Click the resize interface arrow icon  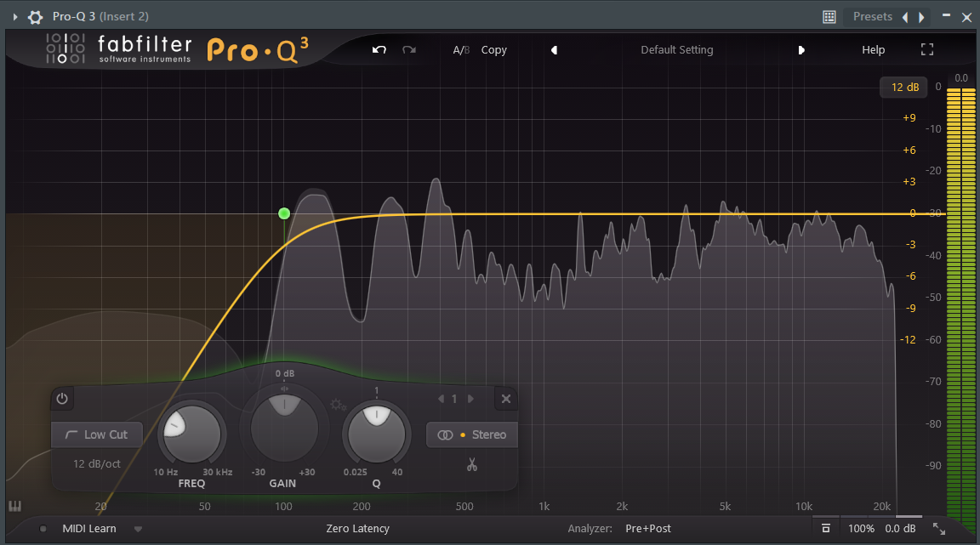click(939, 529)
